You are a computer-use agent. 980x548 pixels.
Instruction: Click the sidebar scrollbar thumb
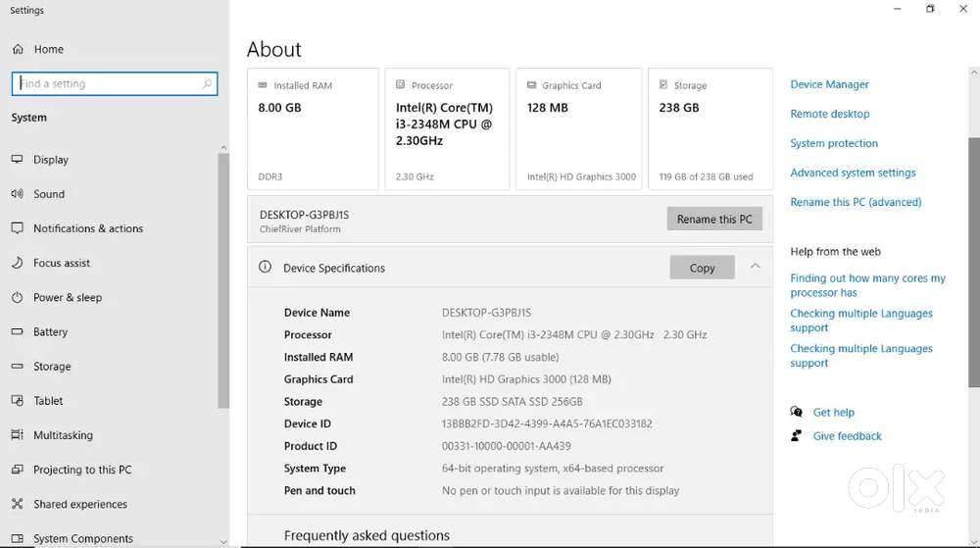tap(223, 280)
